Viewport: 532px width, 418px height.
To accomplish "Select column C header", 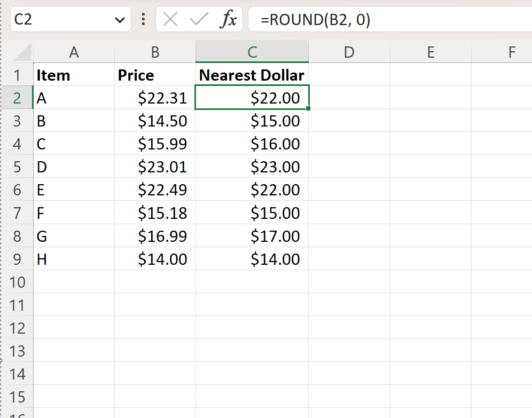I will [x=252, y=52].
